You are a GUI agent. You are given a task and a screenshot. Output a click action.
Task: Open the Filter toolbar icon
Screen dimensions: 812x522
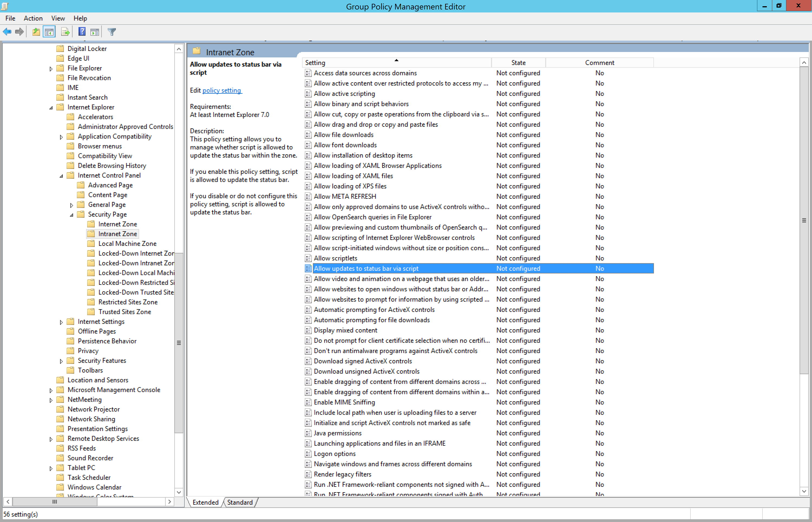[x=112, y=31]
